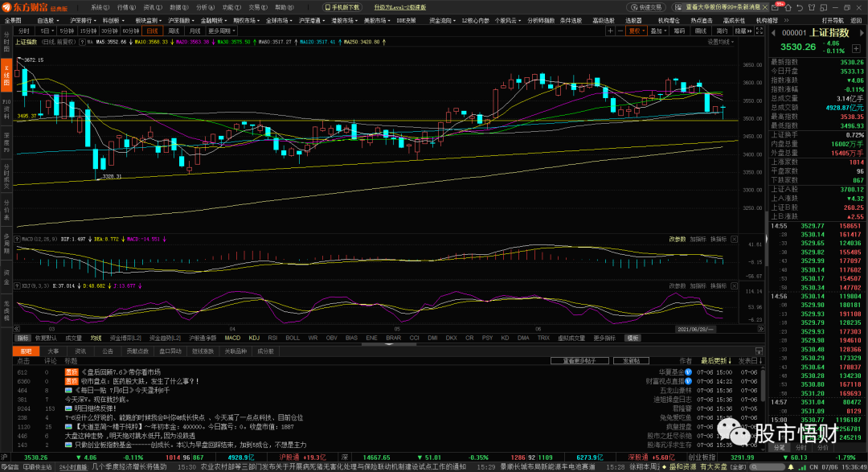Viewport: 868px width, 472px height.
Task: Toggle the MACD indicator
Action: pos(232,338)
